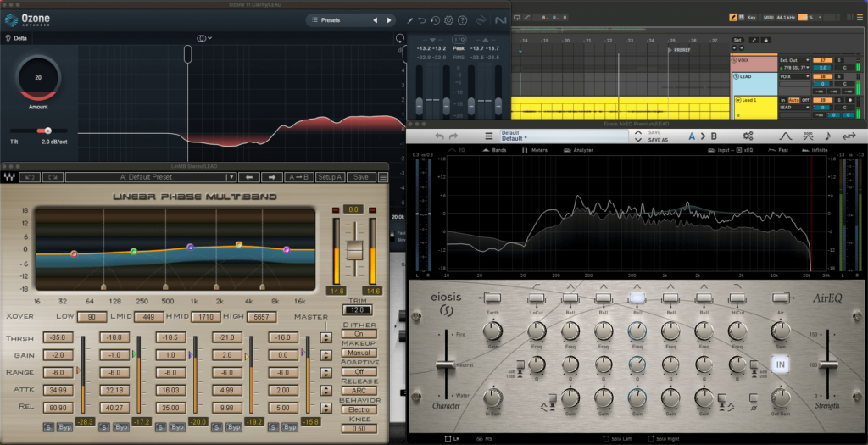Click Ozone pencil edit icon
868x445 pixels.
(x=410, y=20)
